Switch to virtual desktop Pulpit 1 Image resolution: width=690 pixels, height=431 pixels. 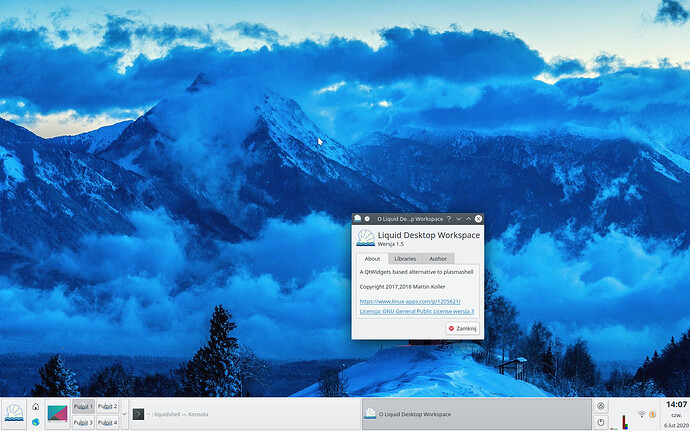(x=83, y=406)
